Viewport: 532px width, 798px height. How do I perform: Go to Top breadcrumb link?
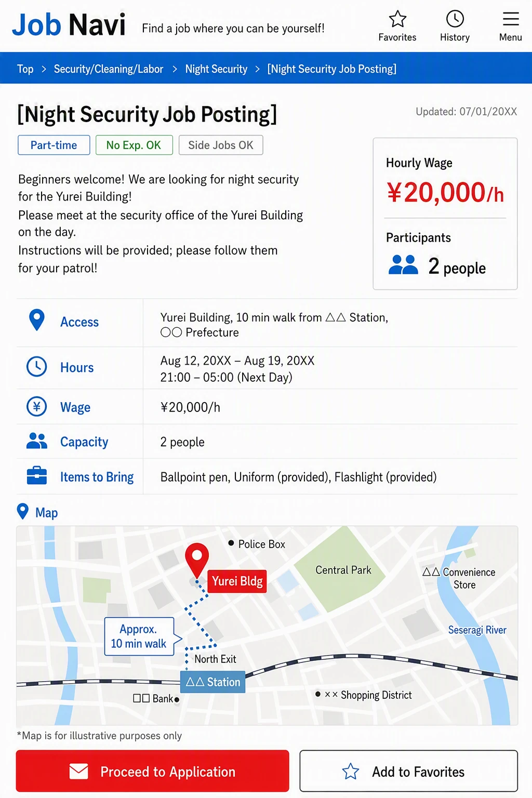coord(25,69)
